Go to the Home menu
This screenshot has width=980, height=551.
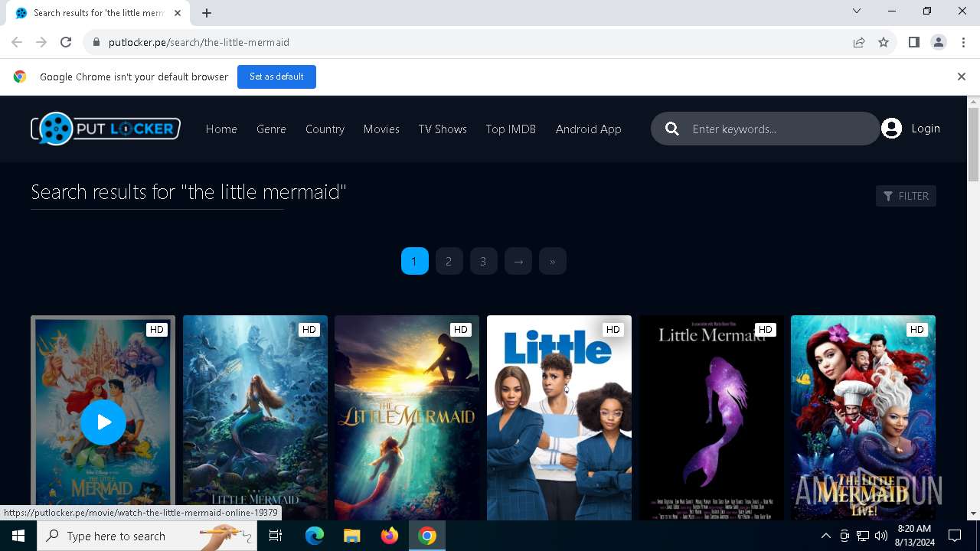click(221, 129)
